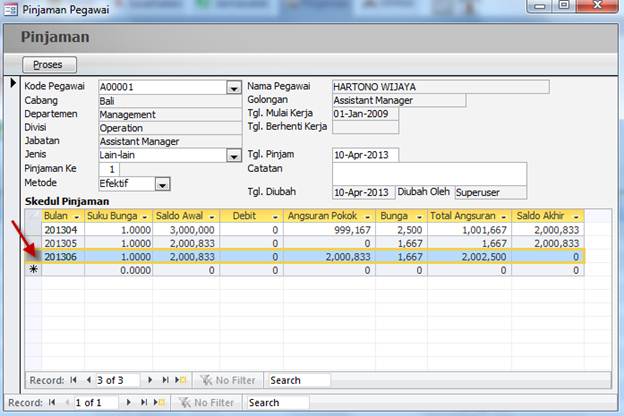624x416 pixels.
Task: Click the Departemen field Management
Action: tap(170, 115)
